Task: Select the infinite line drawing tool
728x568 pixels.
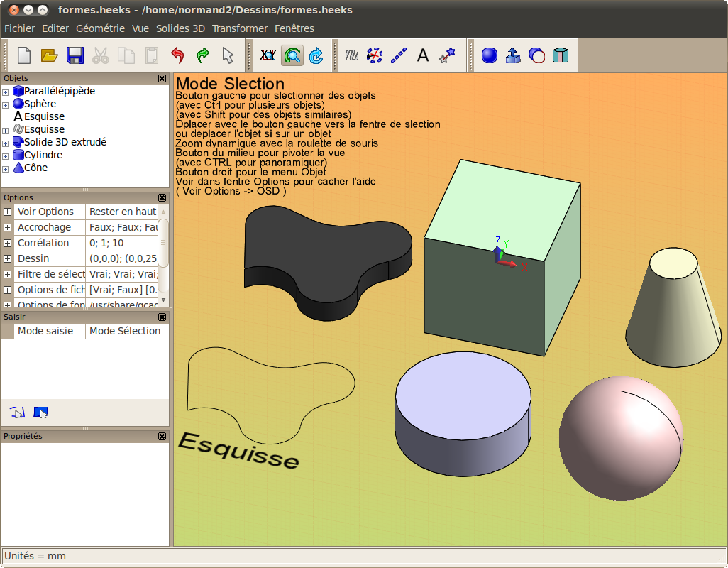Action: pyautogui.click(x=398, y=55)
